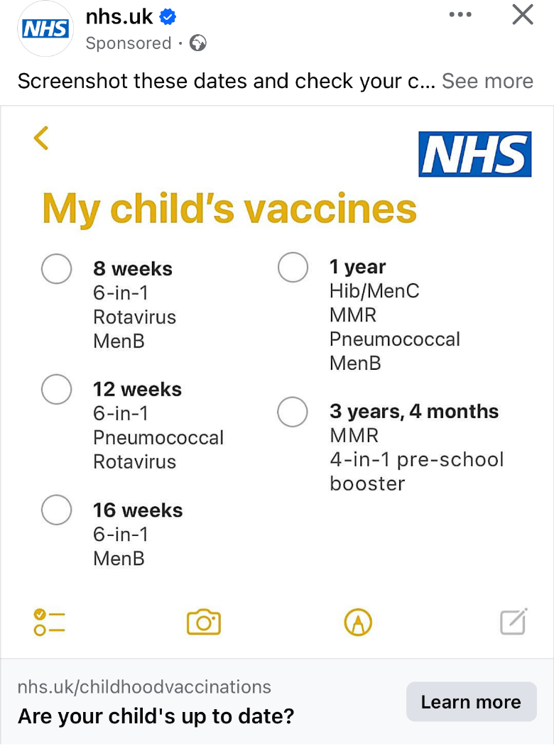This screenshot has height=756, width=554.
Task: Tick the 1 year vaccine circle
Action: (293, 267)
